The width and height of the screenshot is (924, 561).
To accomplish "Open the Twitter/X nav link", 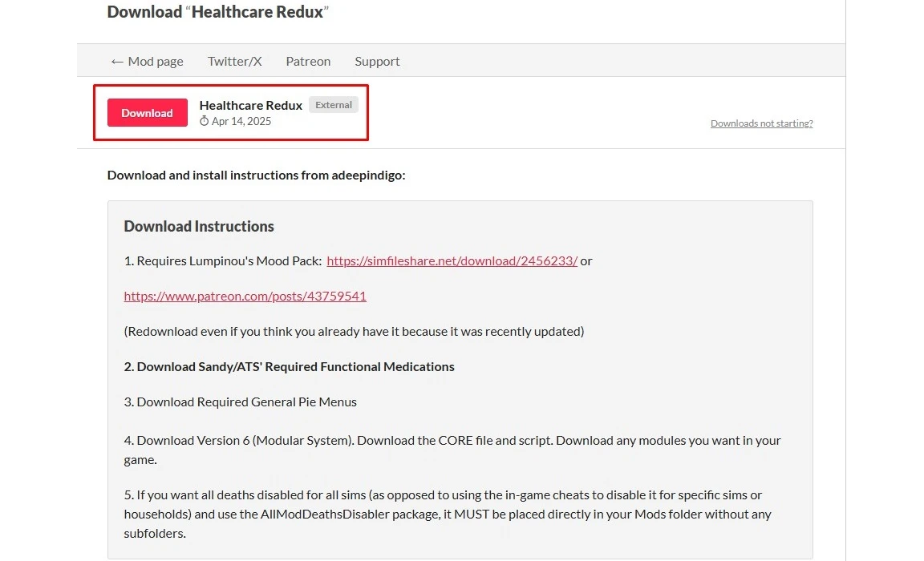I will tap(234, 61).
